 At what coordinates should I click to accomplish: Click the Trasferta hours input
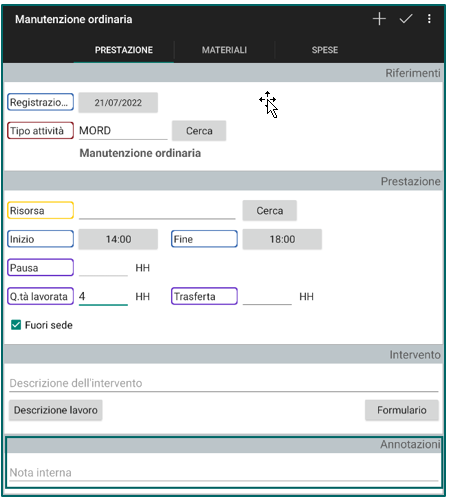[267, 297]
